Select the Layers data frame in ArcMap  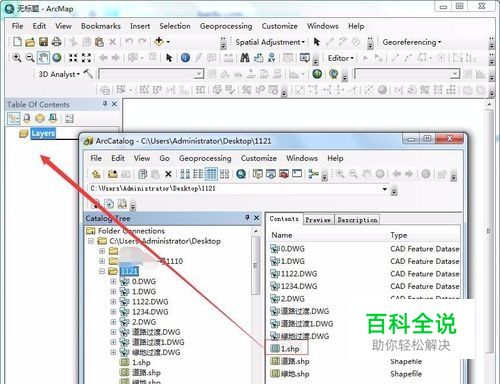click(43, 133)
